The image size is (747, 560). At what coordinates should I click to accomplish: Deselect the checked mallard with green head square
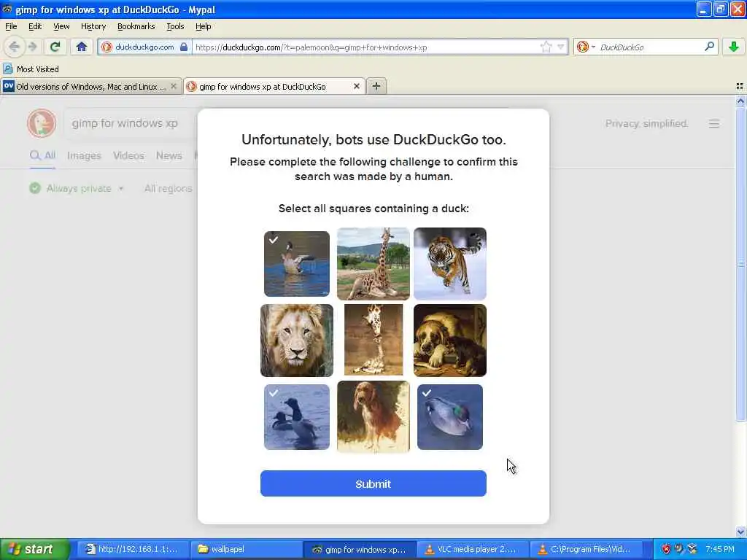[x=449, y=417]
